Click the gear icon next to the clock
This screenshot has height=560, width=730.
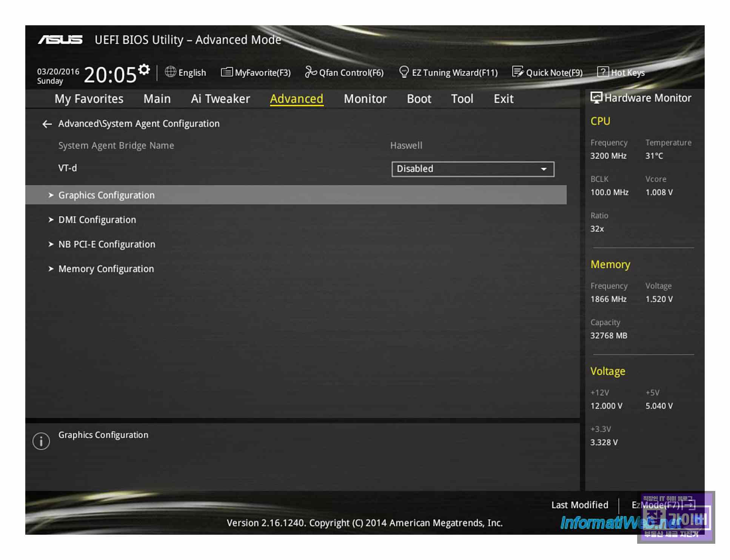tap(144, 69)
